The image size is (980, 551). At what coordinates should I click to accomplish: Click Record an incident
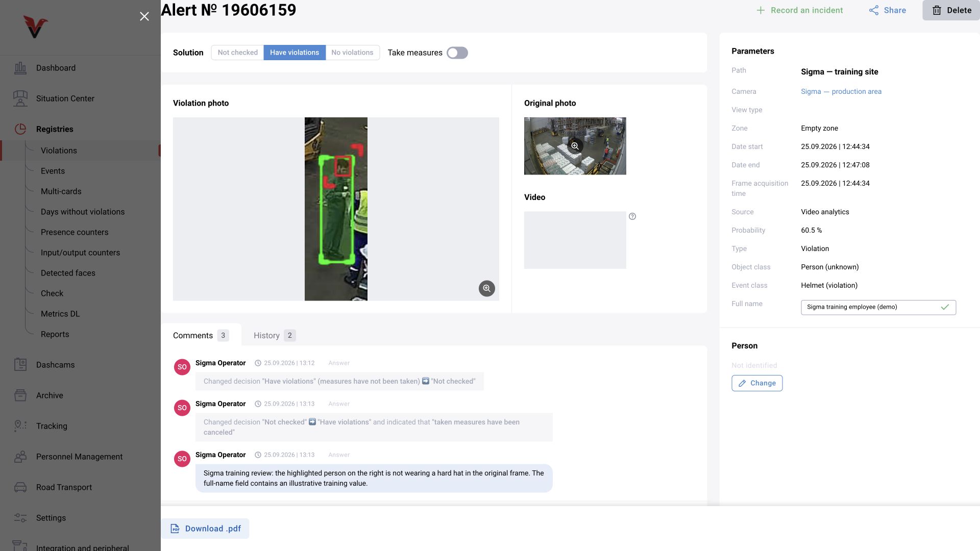pos(799,10)
